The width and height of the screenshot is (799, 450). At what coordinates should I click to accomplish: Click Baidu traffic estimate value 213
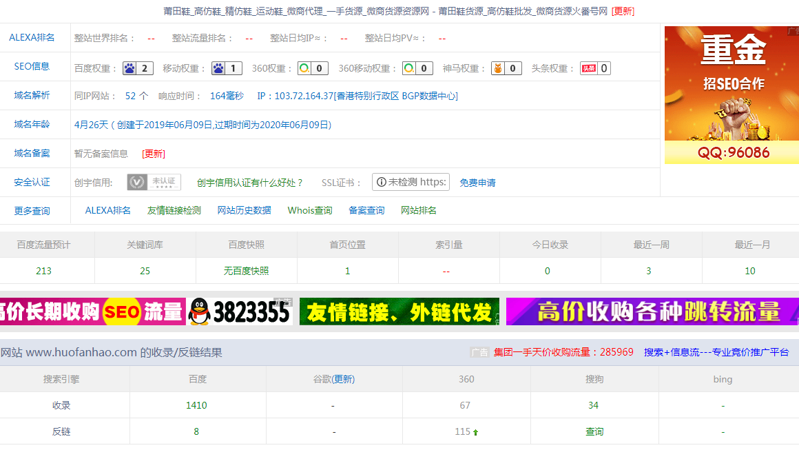point(43,271)
